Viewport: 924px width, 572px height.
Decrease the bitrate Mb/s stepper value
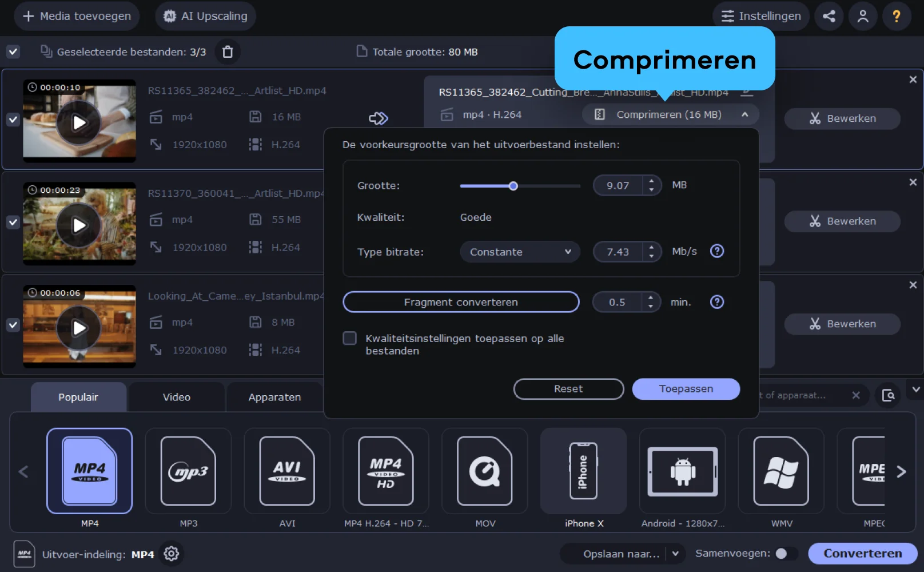tap(651, 256)
